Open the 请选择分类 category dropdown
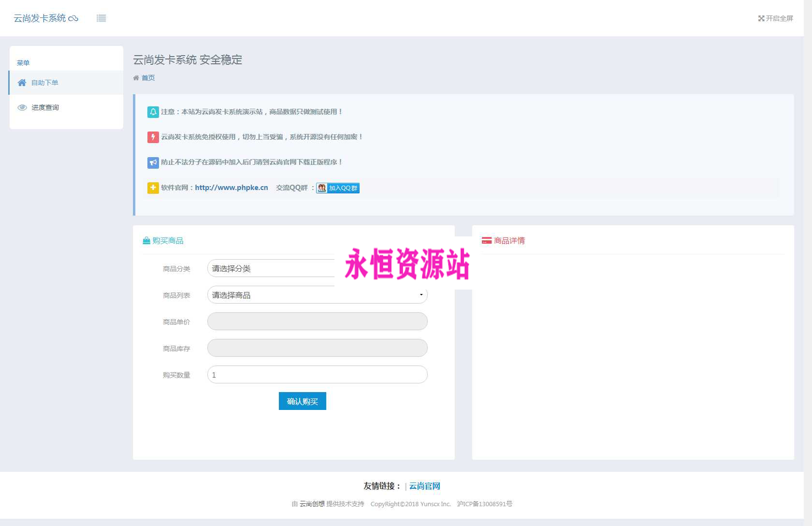 click(x=271, y=268)
